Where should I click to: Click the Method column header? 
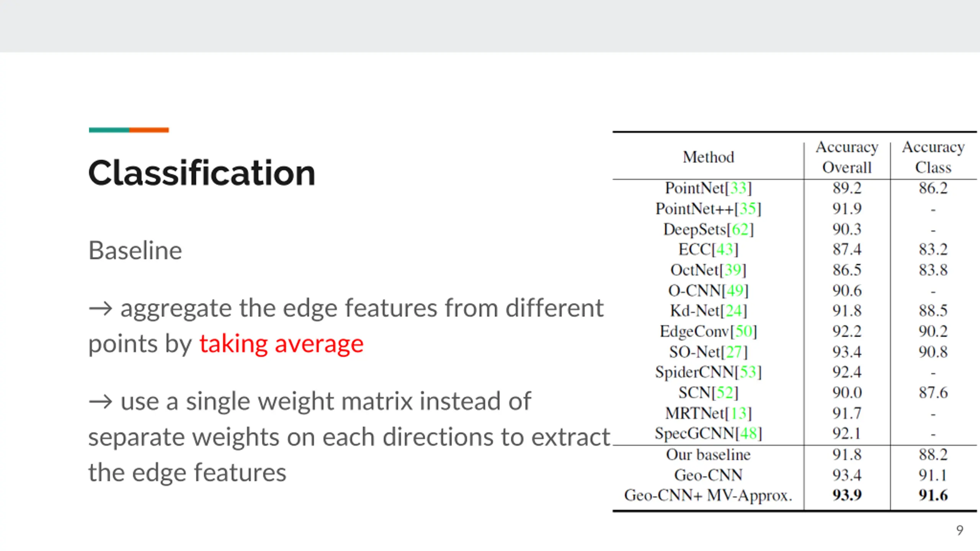point(708,157)
